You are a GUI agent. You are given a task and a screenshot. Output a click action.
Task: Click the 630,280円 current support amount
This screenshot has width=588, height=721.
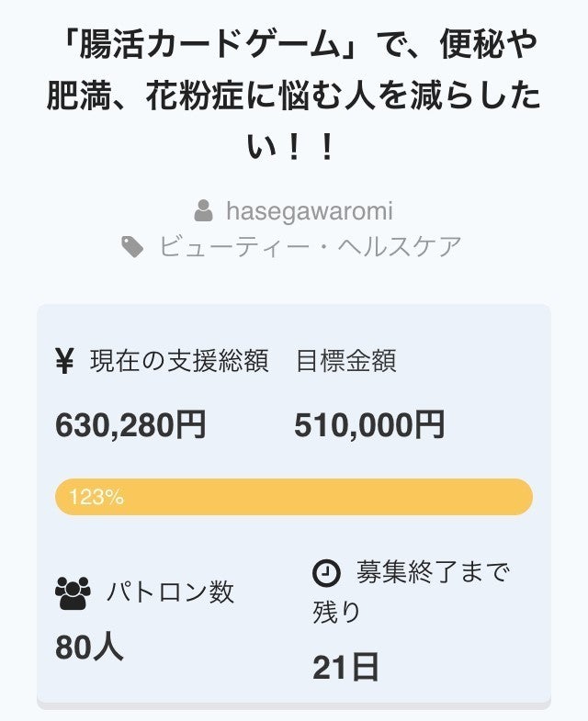(130, 425)
